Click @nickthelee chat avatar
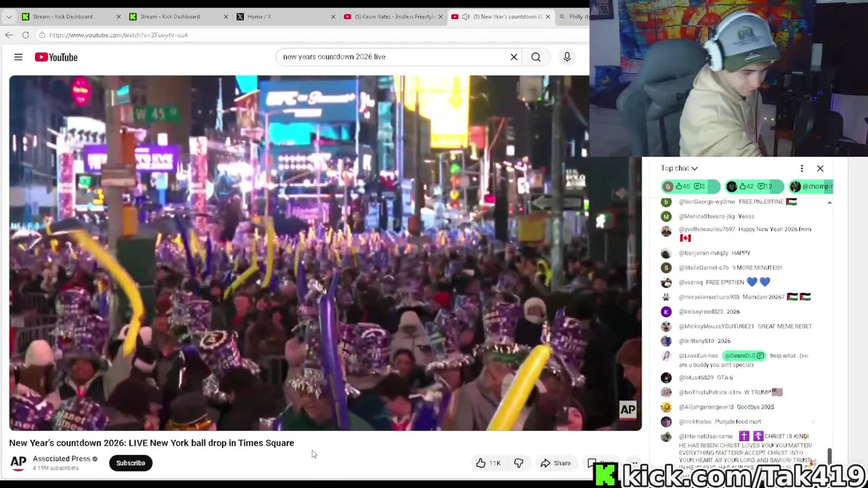The width and height of the screenshot is (868, 488). click(x=666, y=422)
